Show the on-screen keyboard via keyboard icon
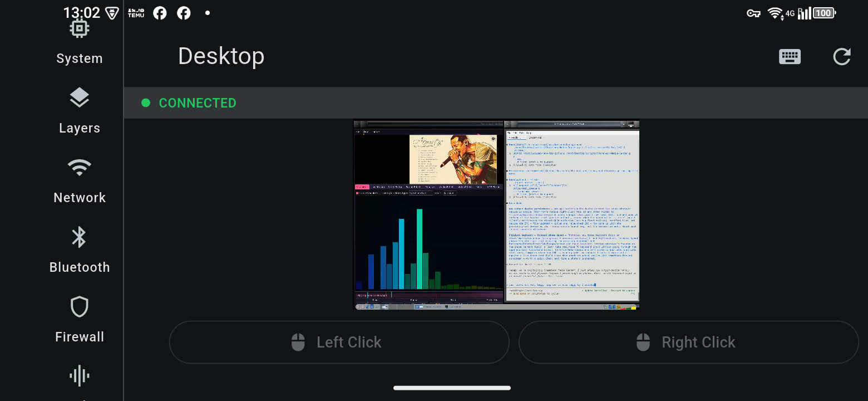Screen dimensions: 868x401 790,56
